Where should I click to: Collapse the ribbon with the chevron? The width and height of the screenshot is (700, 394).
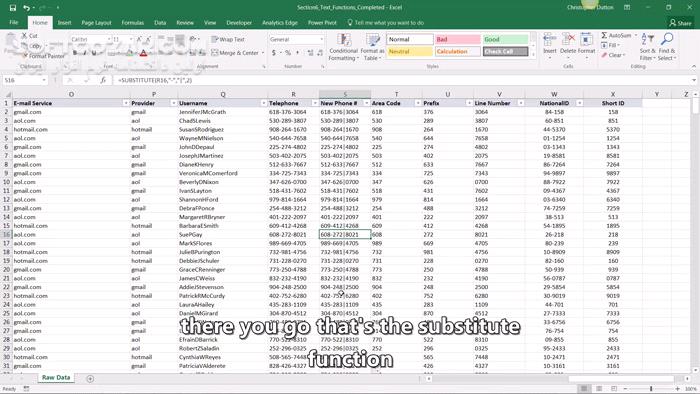[x=694, y=66]
